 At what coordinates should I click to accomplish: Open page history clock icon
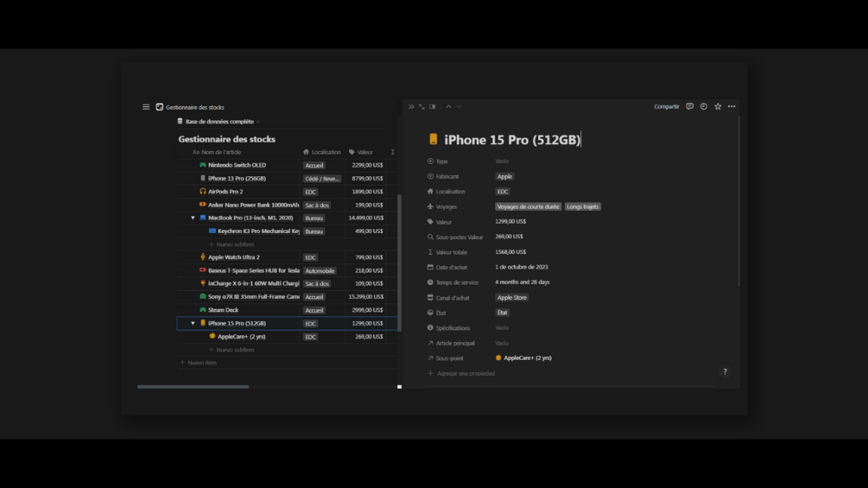click(704, 106)
